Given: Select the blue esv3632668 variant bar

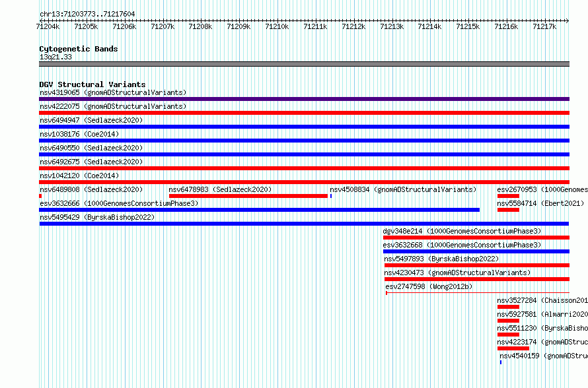Looking at the screenshot, I should tap(476, 251).
